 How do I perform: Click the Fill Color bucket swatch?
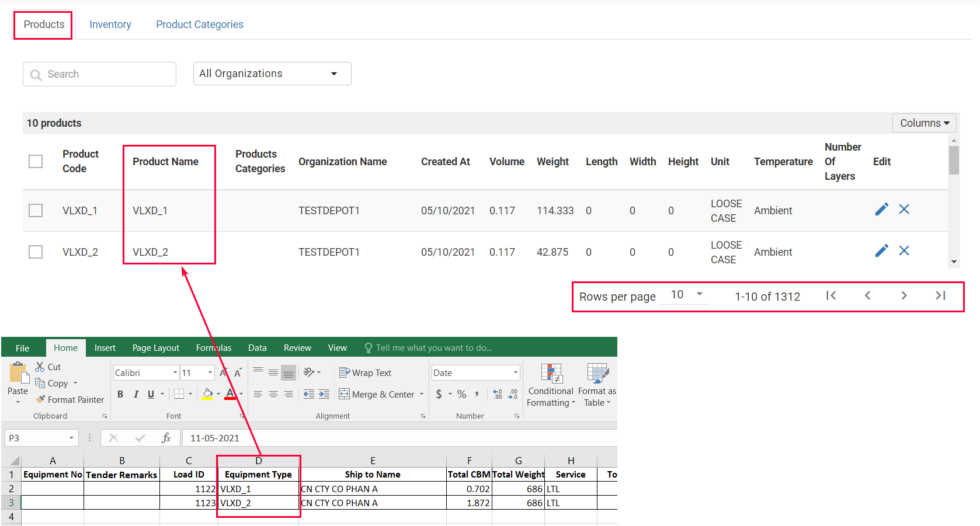[207, 394]
